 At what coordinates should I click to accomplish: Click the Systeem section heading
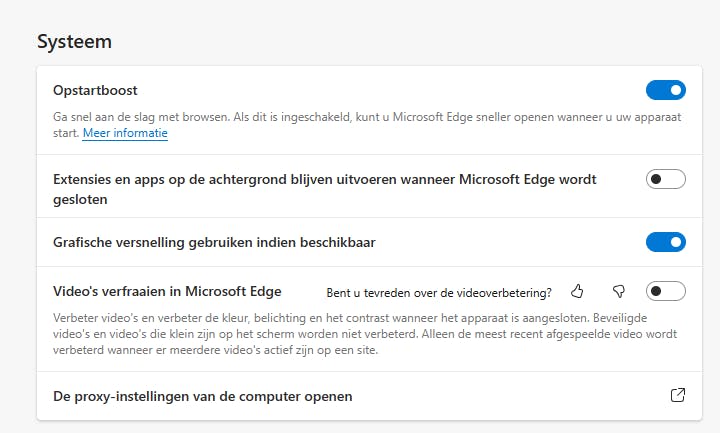74,42
